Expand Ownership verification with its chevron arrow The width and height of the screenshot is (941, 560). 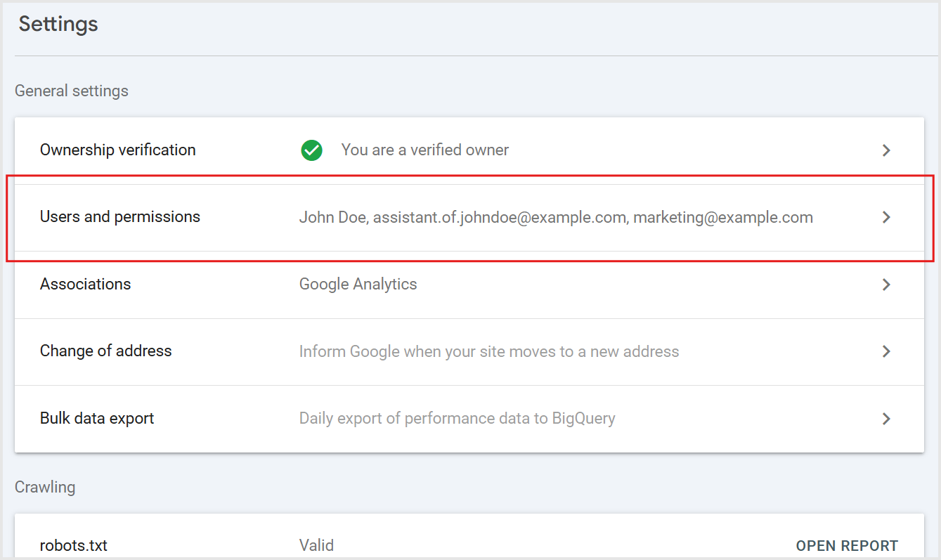(886, 150)
